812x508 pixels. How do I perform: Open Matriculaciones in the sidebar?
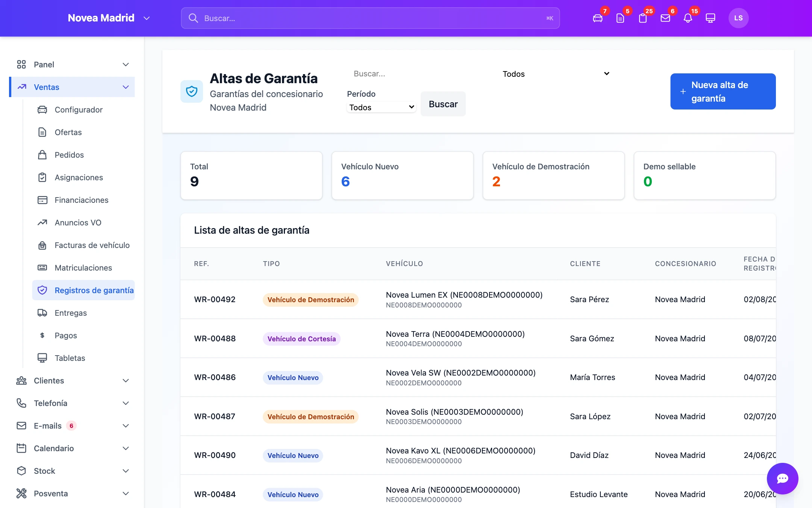point(83,268)
